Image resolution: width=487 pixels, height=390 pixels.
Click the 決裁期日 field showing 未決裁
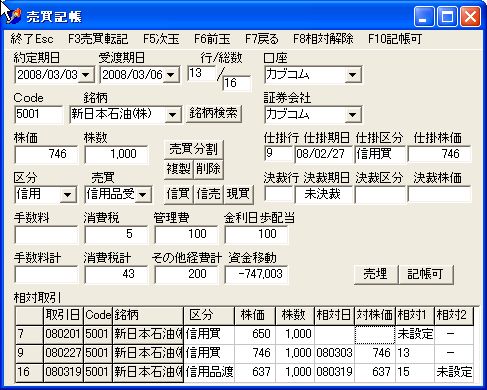point(323,194)
